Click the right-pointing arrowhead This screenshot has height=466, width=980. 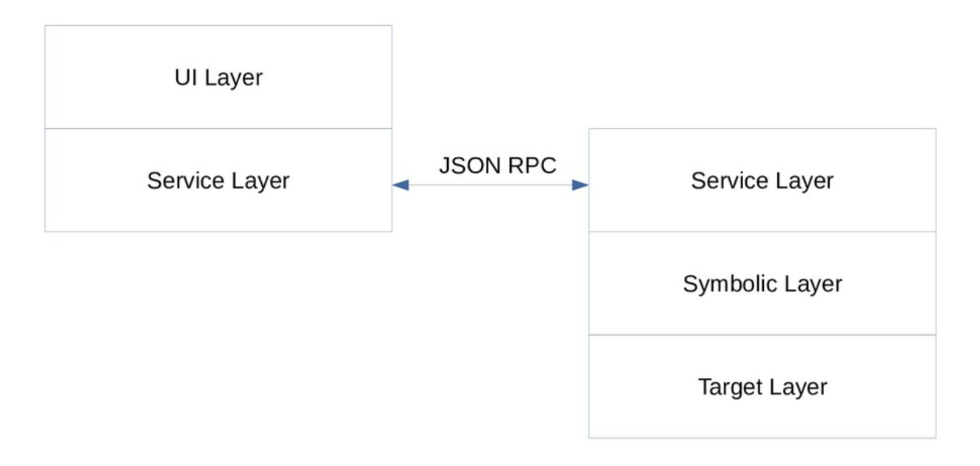(580, 185)
